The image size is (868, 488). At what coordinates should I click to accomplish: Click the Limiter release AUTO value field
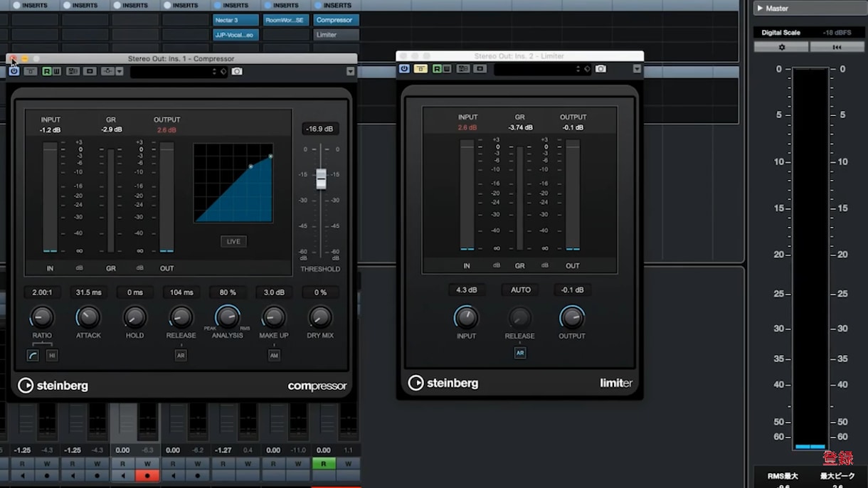pos(520,290)
